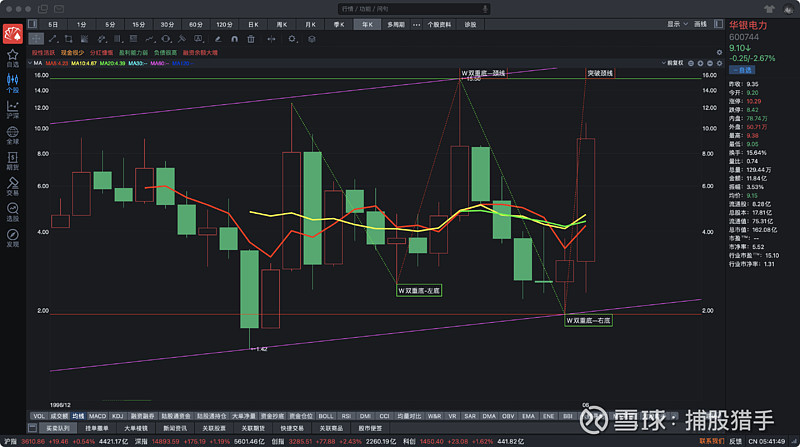Image resolution: width=800 pixels, height=447 pixels.
Task: Click the 反馈 feedback link
Action: pyautogui.click(x=735, y=441)
